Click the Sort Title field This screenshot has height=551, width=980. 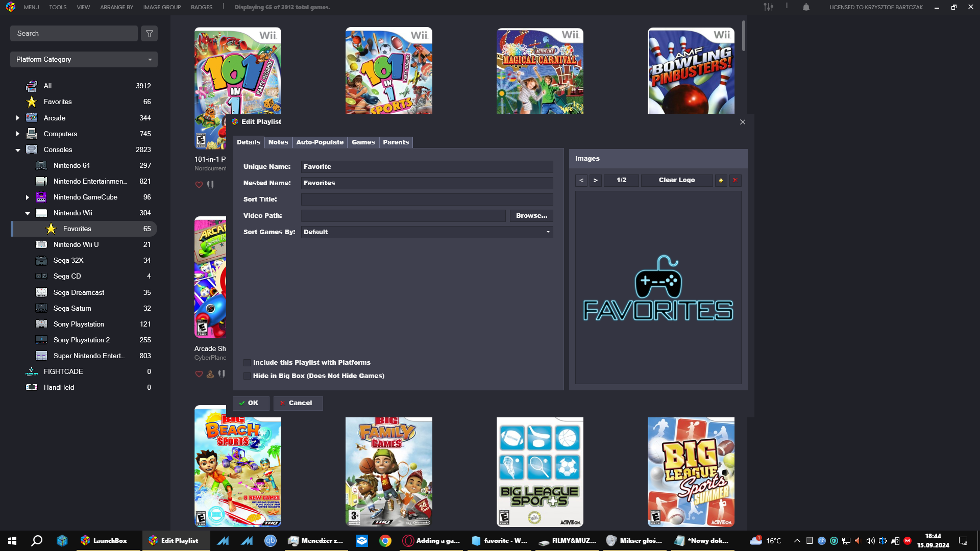click(427, 199)
